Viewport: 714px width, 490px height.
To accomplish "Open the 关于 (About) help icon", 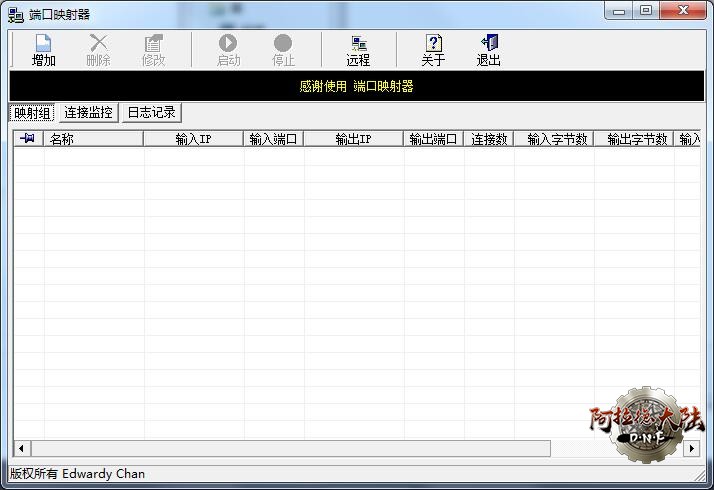I will coord(433,44).
